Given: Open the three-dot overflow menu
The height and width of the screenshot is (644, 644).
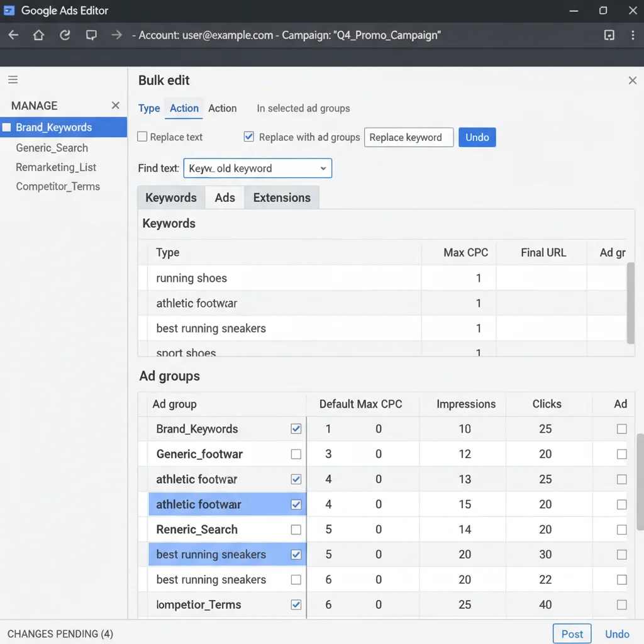Looking at the screenshot, I should (x=633, y=35).
